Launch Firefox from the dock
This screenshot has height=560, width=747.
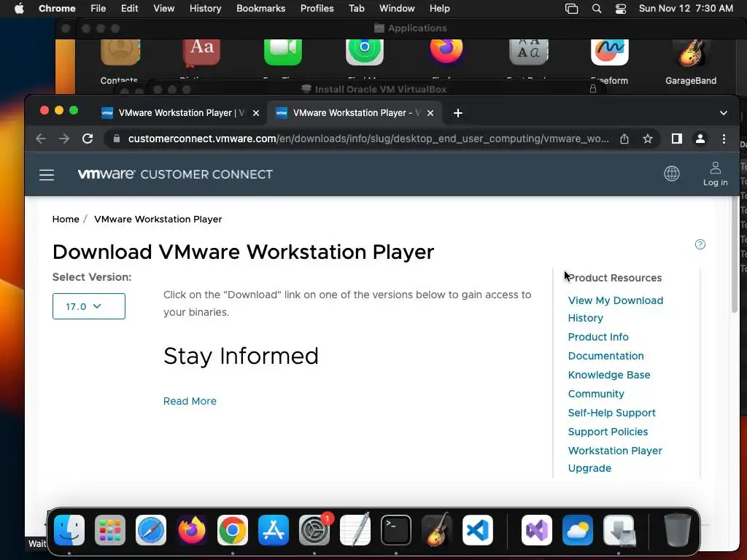pos(192,530)
